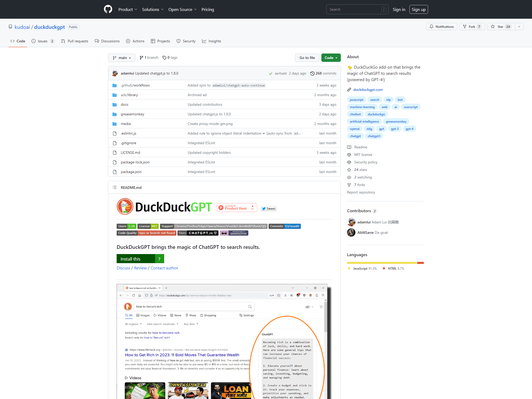Click the Sign up button
This screenshot has height=399, width=532.
tap(418, 9)
